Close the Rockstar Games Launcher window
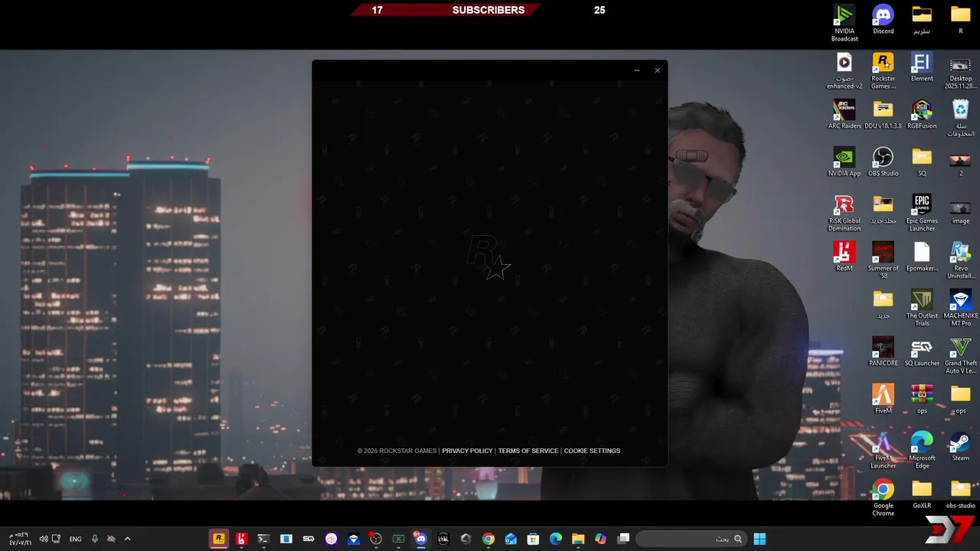The height and width of the screenshot is (551, 980). (657, 70)
